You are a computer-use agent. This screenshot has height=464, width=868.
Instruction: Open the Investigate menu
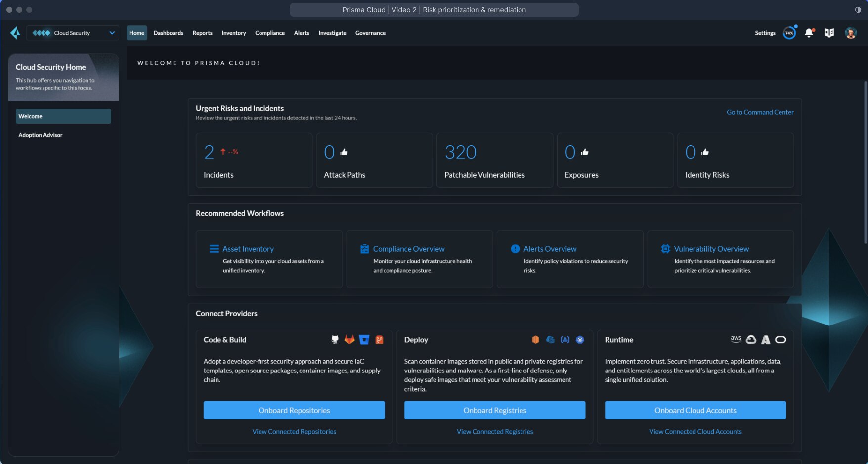pyautogui.click(x=332, y=33)
